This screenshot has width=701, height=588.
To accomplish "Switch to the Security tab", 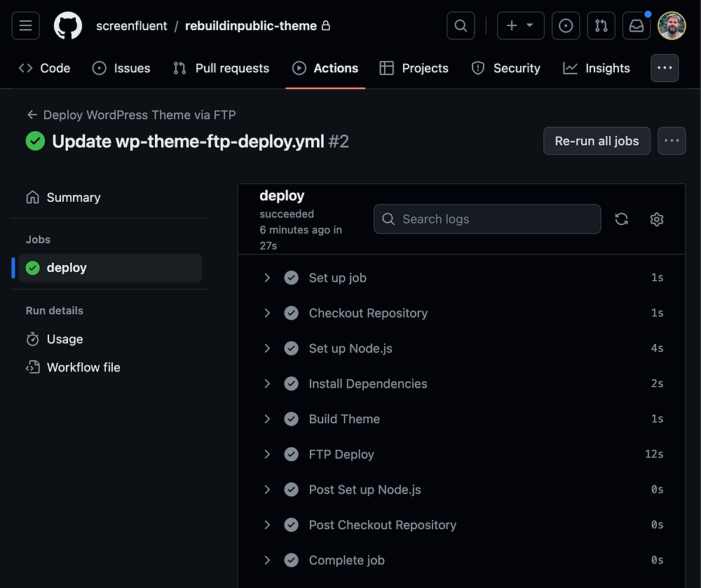I will [506, 68].
